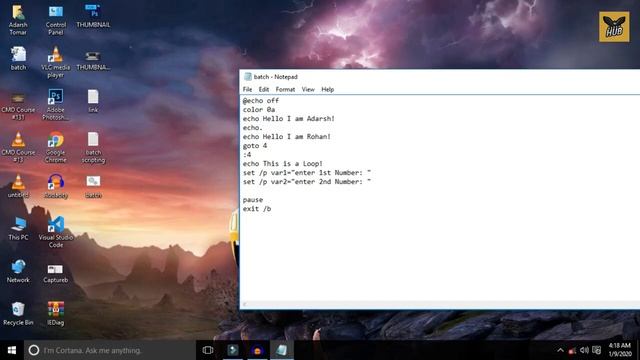Viewport: 640px width, 360px height.
Task: Click the 'pause' line in Notepad
Action: 253,200
